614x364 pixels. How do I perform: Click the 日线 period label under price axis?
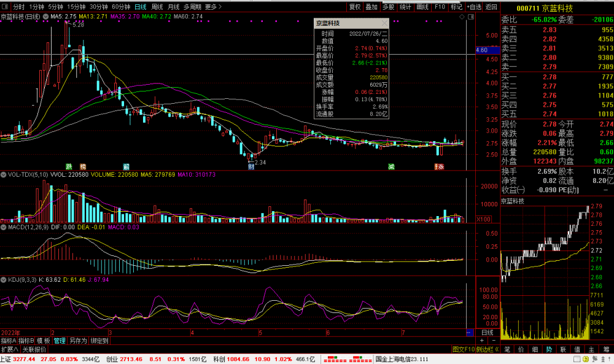tap(488, 333)
